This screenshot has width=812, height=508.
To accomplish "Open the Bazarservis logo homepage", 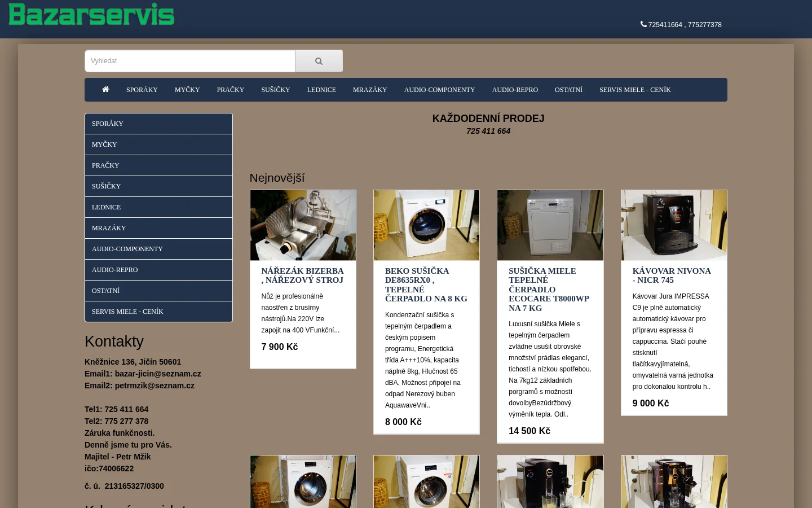I will [91, 15].
